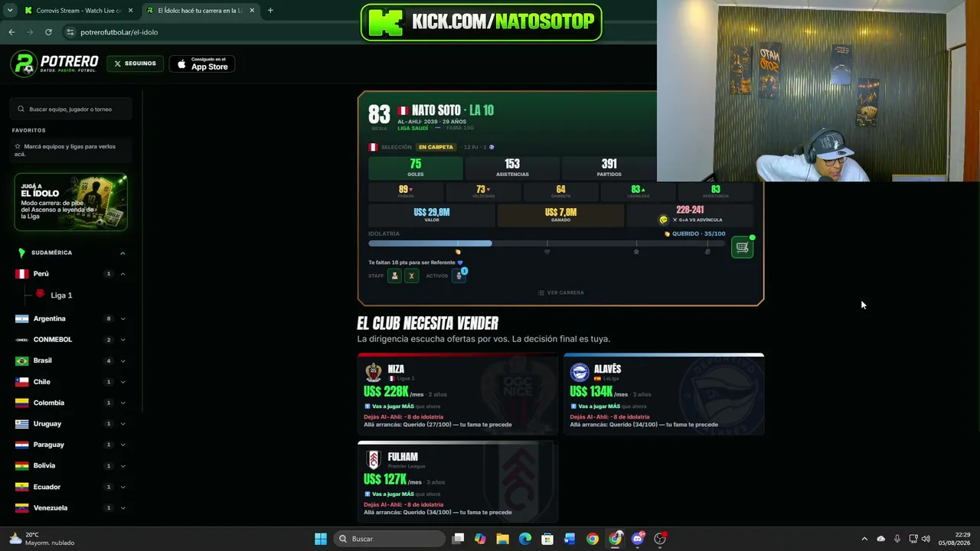
Task: Open volume control in system tray
Action: tap(926, 539)
